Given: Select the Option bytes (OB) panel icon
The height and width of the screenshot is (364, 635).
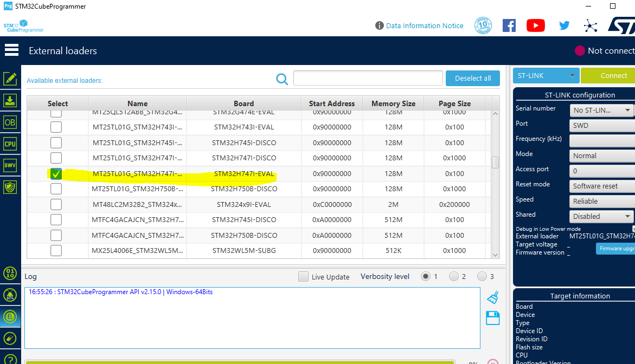Looking at the screenshot, I should tap(11, 122).
